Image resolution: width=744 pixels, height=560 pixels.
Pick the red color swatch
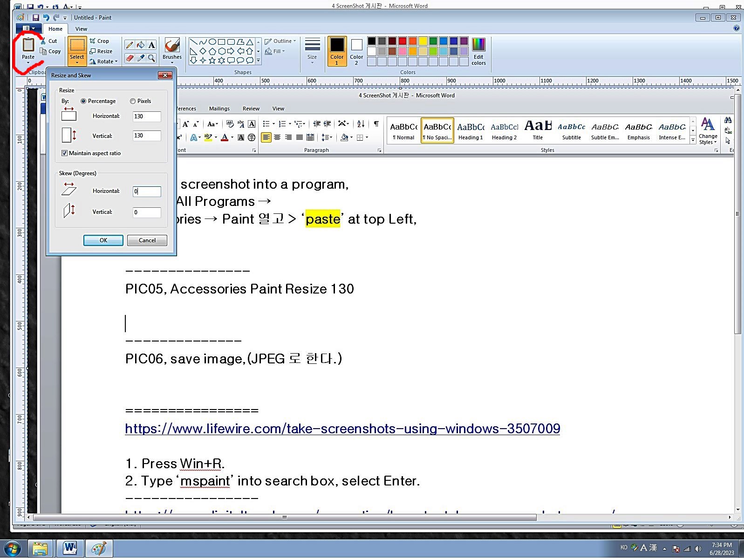[402, 41]
